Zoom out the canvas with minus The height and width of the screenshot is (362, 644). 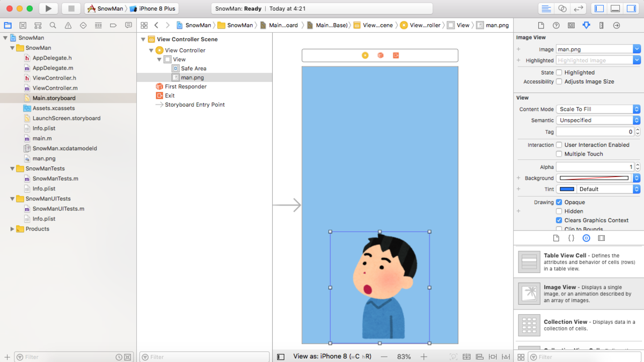point(384,357)
